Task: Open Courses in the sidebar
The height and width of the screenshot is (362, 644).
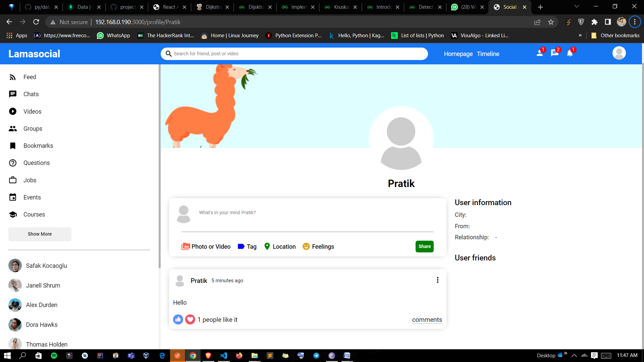Action: pyautogui.click(x=34, y=214)
